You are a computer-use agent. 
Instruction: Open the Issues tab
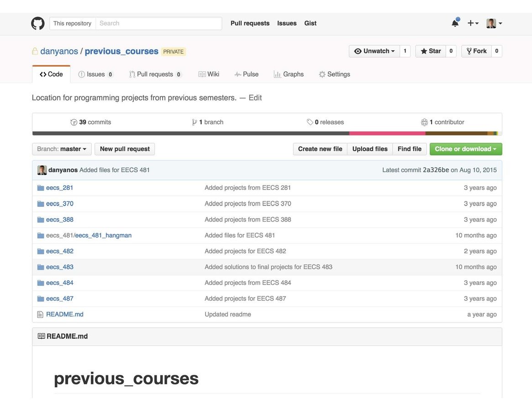tap(96, 74)
